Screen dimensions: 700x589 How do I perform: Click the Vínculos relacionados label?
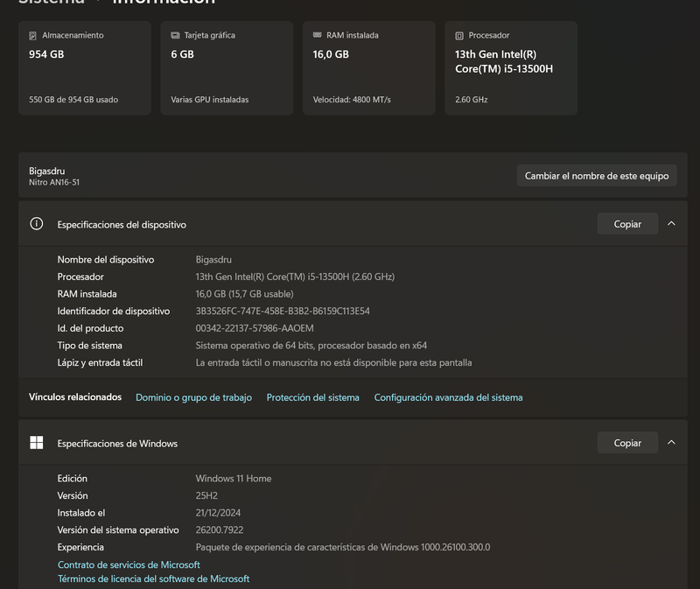click(x=75, y=397)
